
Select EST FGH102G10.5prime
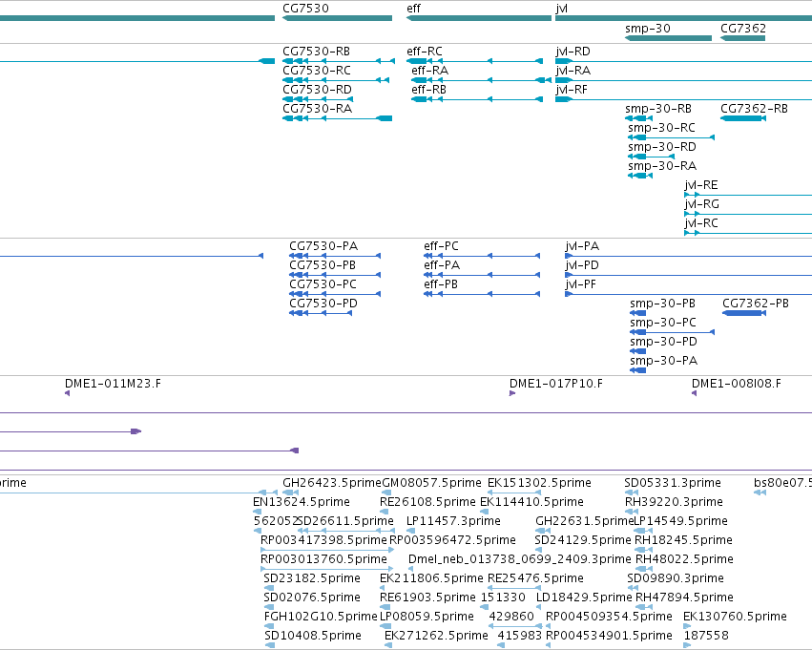click(269, 627)
